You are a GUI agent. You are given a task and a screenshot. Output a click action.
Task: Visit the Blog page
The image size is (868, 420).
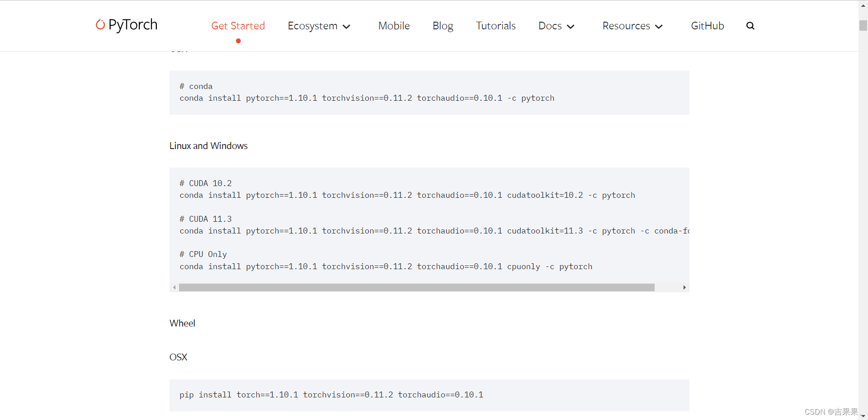(443, 26)
